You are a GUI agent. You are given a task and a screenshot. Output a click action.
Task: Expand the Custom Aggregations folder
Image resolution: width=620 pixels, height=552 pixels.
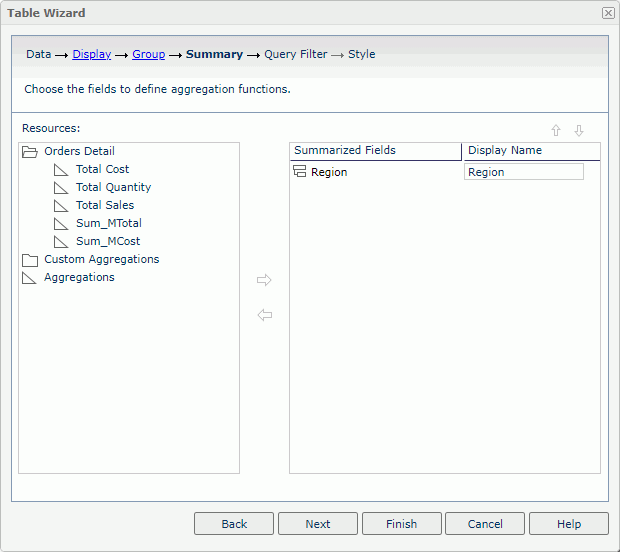click(x=30, y=260)
